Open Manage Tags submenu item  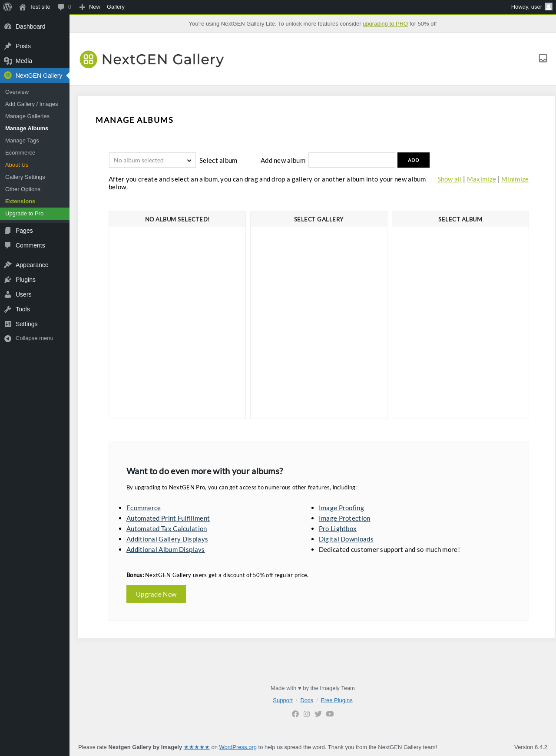coord(22,141)
